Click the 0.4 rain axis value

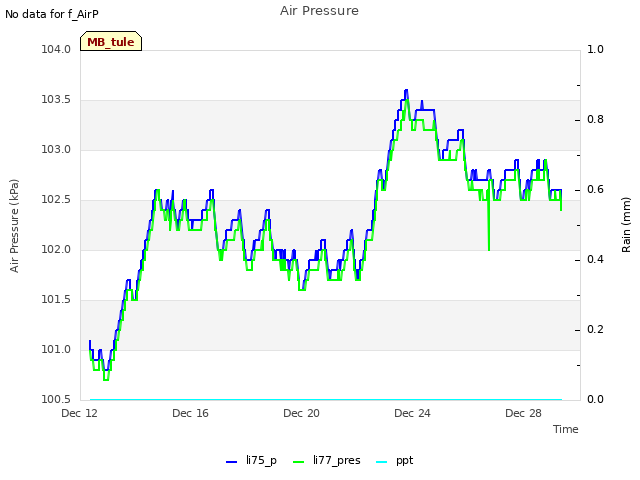pyautogui.click(x=595, y=260)
